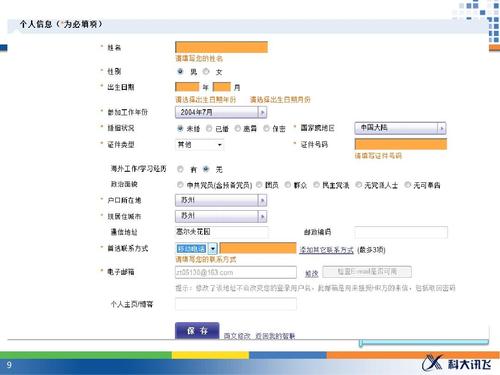Click the birth month input before 月

222,87
